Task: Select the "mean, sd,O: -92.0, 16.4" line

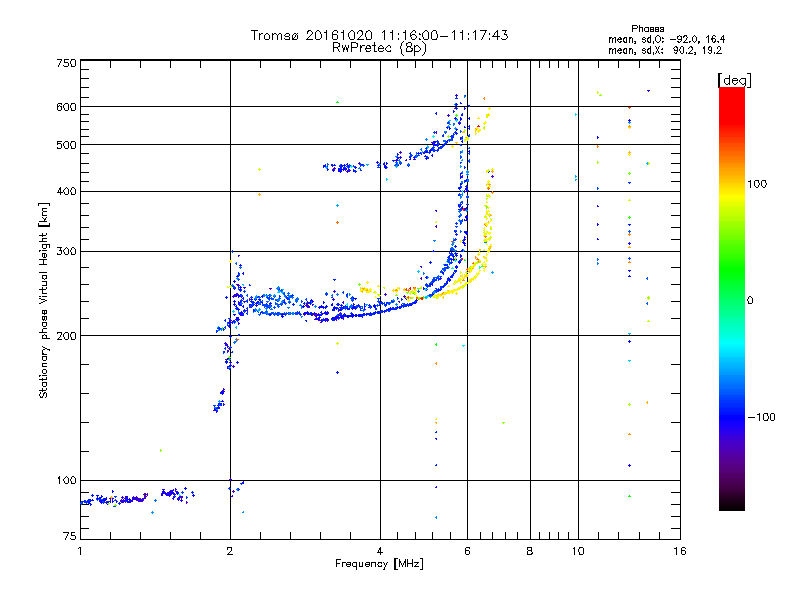Action: [666, 39]
